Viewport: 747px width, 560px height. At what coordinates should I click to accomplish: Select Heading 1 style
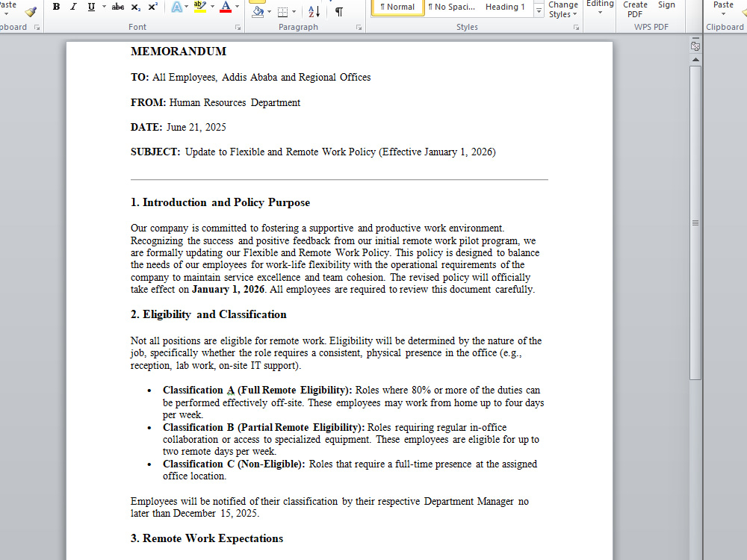click(x=505, y=7)
